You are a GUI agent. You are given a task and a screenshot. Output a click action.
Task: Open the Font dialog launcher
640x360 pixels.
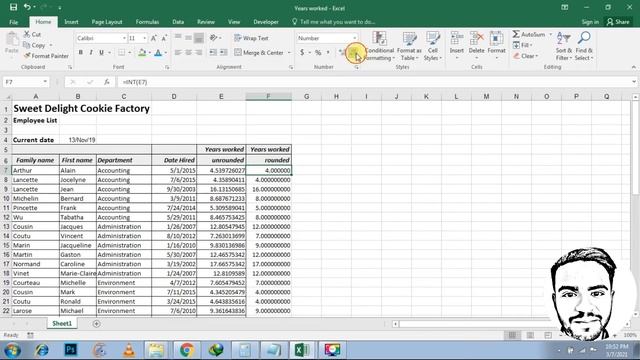167,67
